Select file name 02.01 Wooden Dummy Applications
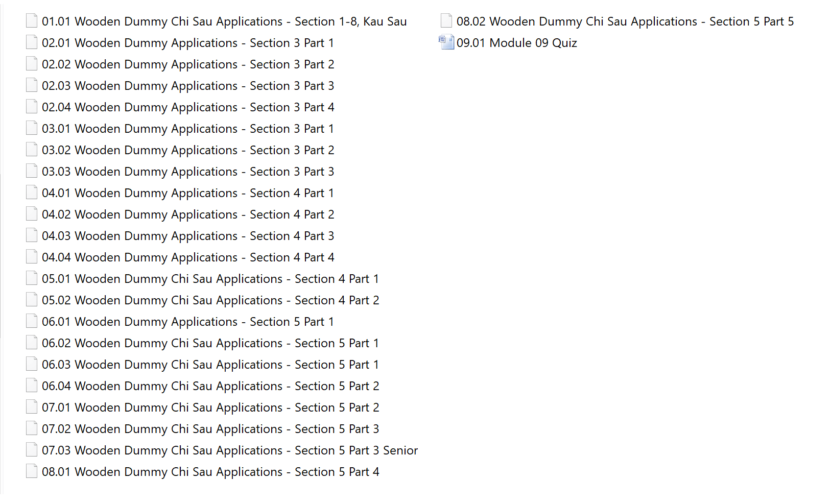This screenshot has height=504, width=831. click(187, 43)
